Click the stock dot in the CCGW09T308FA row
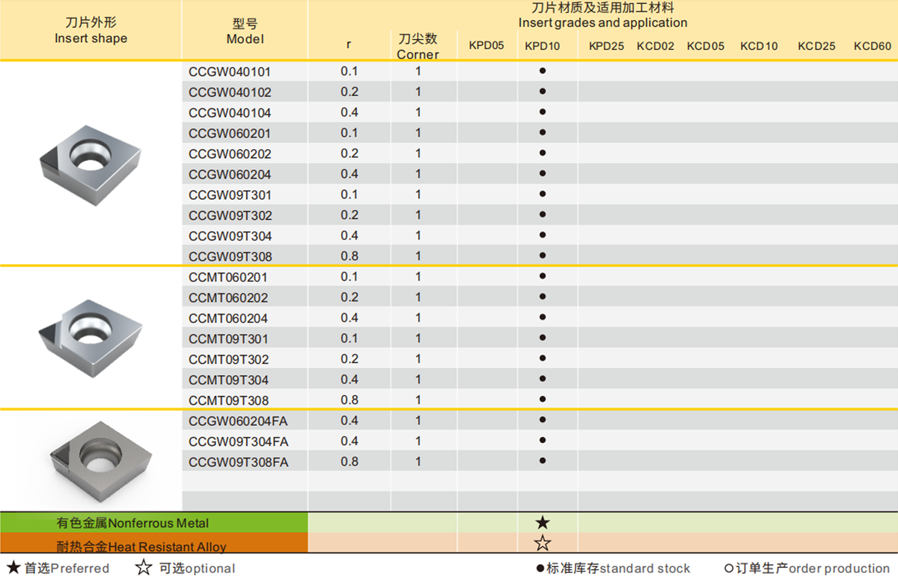The width and height of the screenshot is (898, 588). [542, 461]
